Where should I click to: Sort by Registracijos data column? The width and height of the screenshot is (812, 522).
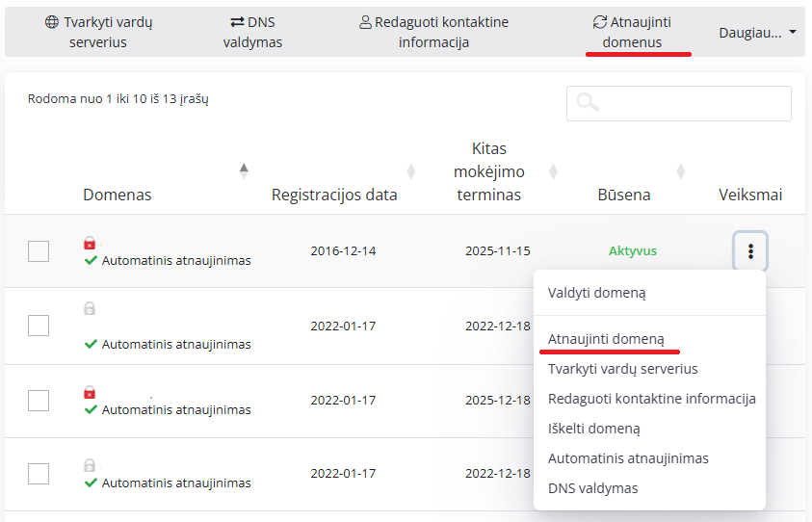(x=411, y=171)
